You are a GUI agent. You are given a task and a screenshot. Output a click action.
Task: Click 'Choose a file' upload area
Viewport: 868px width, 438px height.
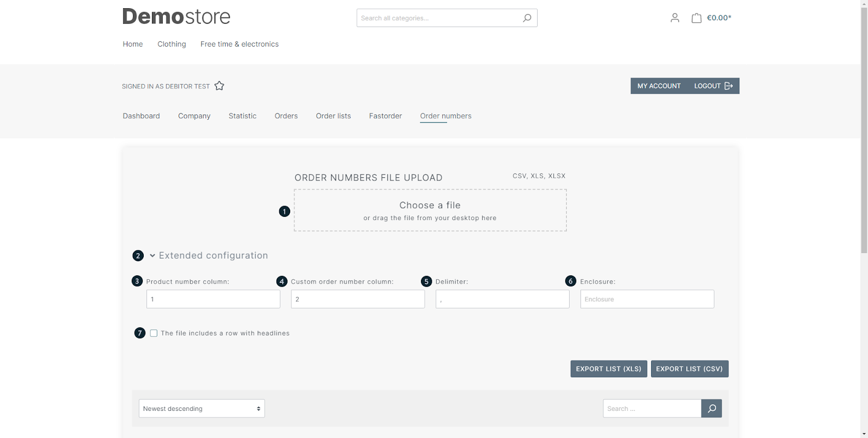click(430, 210)
